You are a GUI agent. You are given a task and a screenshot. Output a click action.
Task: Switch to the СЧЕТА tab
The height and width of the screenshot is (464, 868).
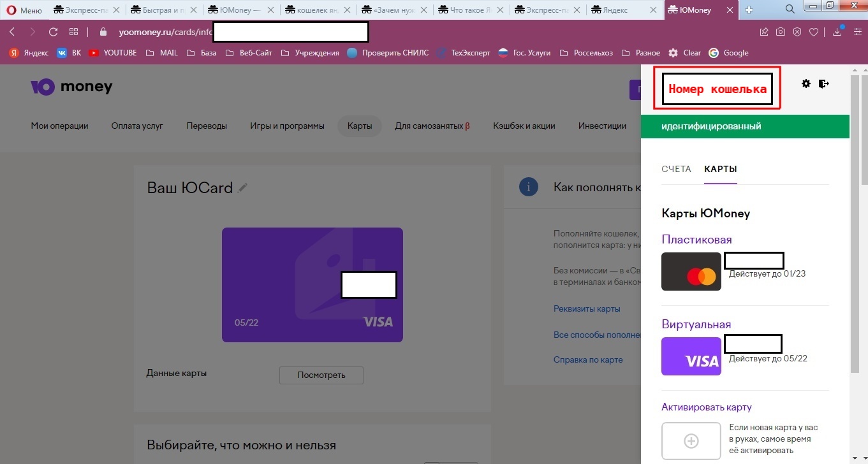(x=676, y=169)
